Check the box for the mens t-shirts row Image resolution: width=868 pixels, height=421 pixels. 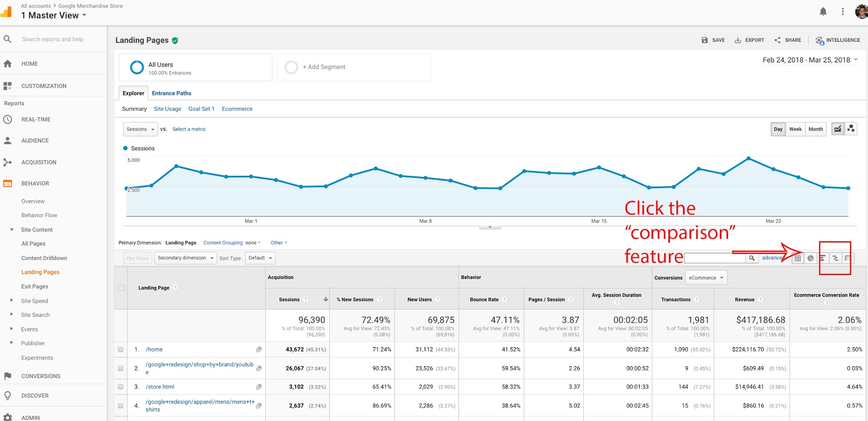(x=120, y=406)
